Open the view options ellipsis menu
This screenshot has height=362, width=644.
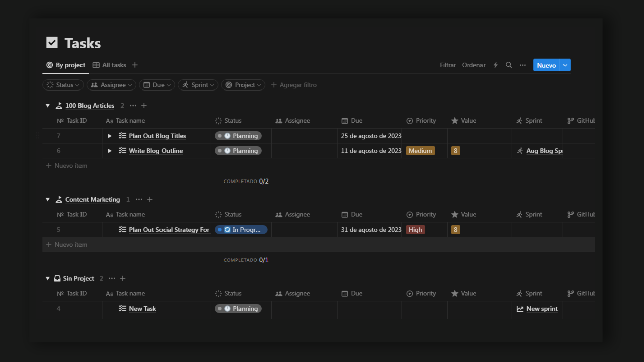(523, 65)
